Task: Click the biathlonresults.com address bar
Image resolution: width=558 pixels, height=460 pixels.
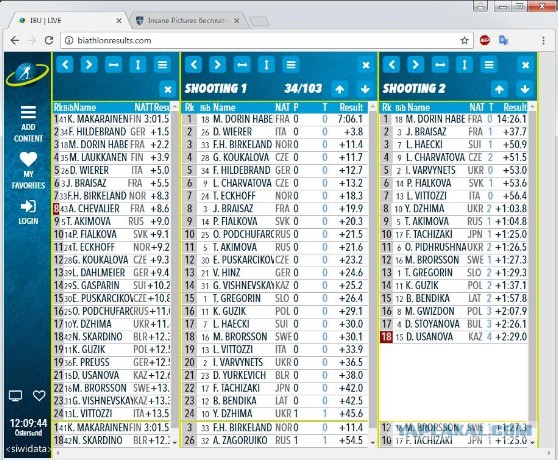Action: [267, 41]
